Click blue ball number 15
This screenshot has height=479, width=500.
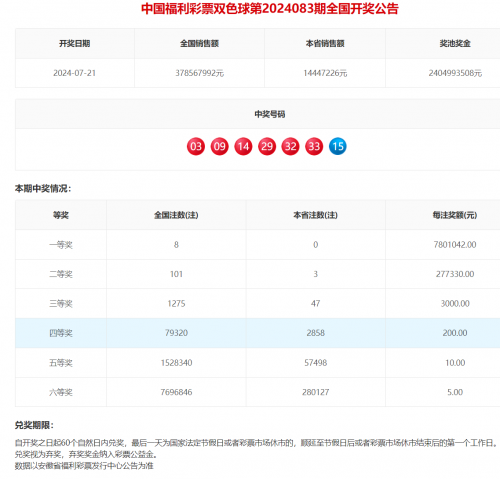click(x=338, y=146)
